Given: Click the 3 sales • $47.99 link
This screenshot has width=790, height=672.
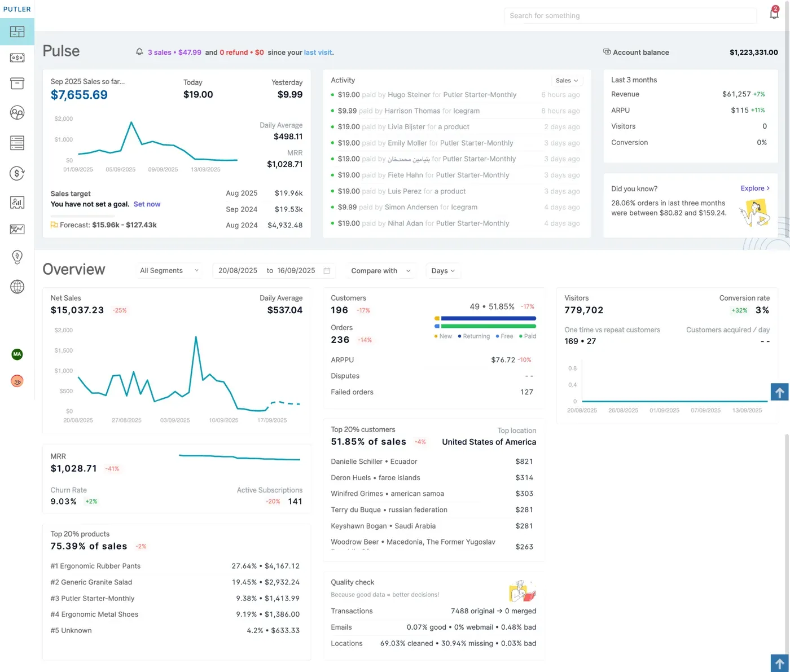Looking at the screenshot, I should (x=174, y=52).
